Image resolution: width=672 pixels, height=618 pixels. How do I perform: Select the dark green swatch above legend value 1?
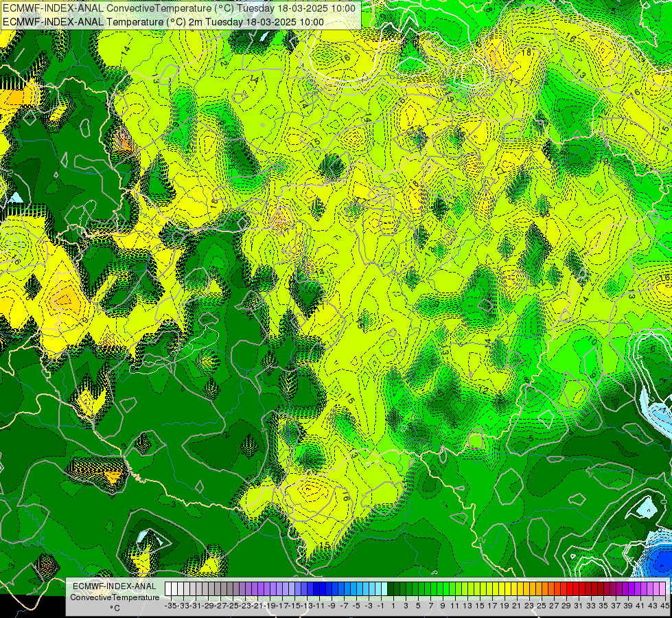tap(391, 589)
